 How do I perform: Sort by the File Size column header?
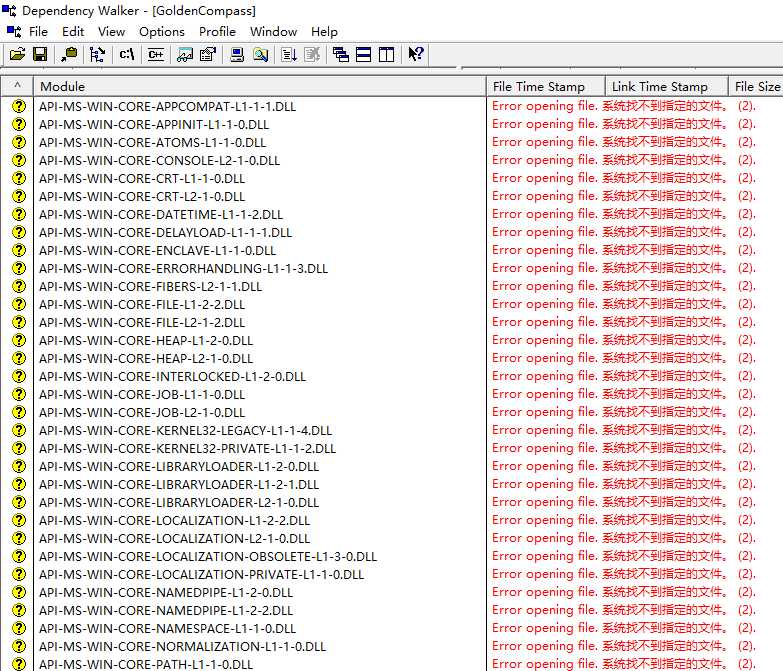pos(756,86)
